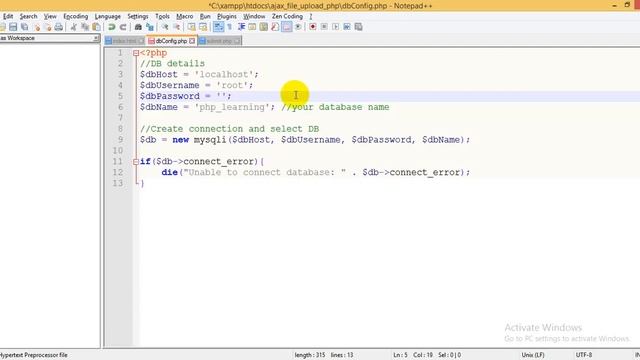Click Run Macro Multiple Times icon

347,27
